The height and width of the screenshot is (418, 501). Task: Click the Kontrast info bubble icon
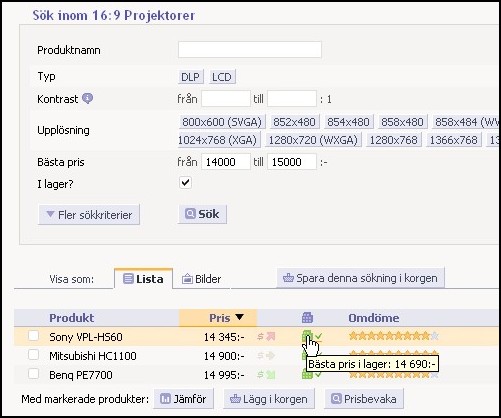87,98
